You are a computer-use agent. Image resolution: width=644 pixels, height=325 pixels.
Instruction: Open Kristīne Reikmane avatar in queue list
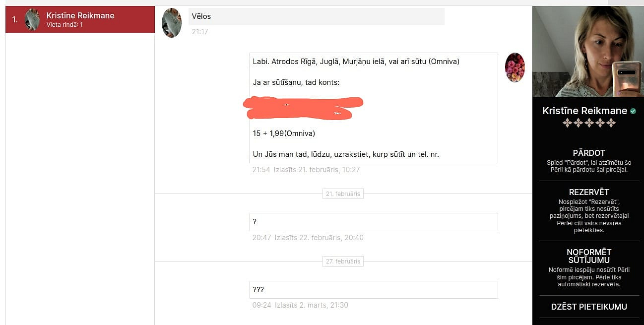32,19
